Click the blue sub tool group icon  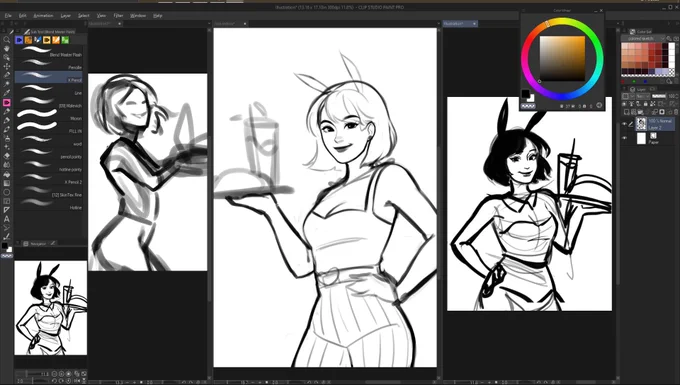pos(19,40)
